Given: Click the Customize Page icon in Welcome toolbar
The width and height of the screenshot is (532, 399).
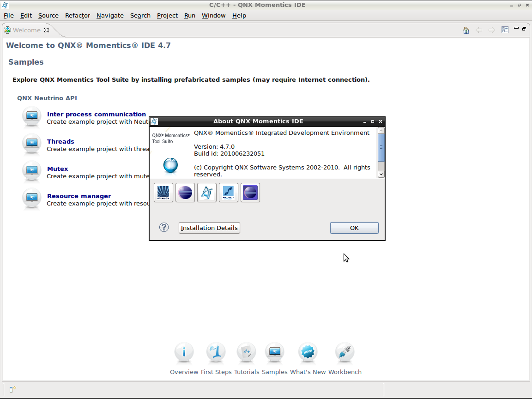Looking at the screenshot, I should pyautogui.click(x=505, y=30).
